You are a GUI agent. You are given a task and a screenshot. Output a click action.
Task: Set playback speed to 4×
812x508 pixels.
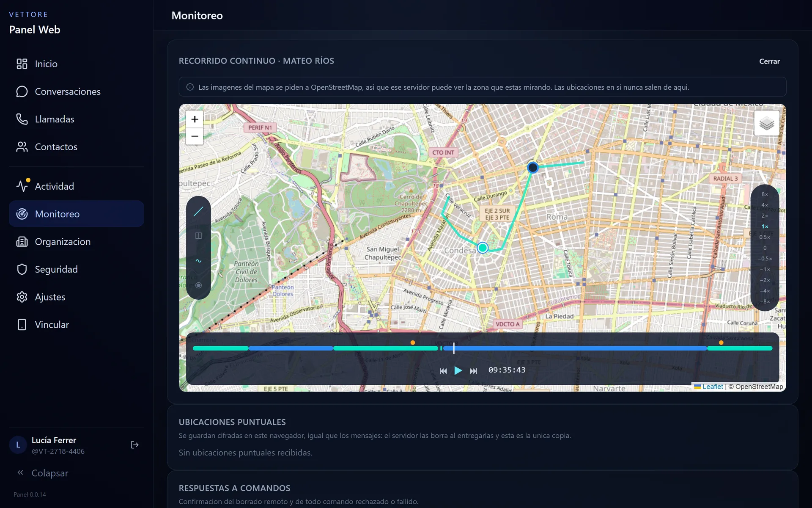coord(765,205)
